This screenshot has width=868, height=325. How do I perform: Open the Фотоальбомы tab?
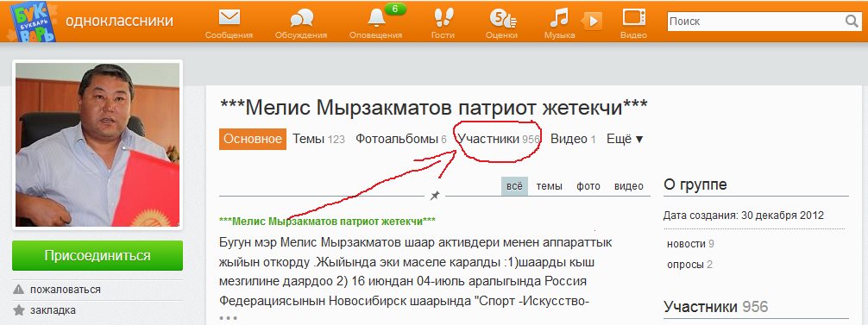point(401,140)
